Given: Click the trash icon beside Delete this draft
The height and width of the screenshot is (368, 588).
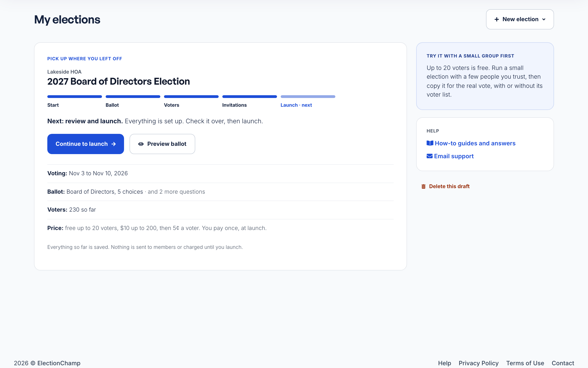Looking at the screenshot, I should click(424, 187).
